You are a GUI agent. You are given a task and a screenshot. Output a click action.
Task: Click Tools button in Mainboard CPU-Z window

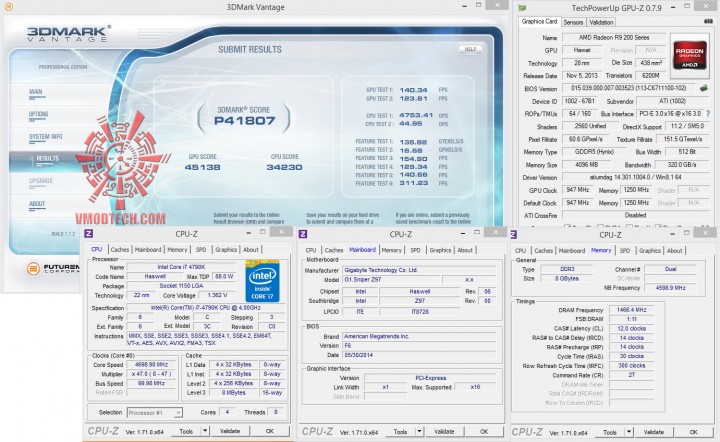click(400, 431)
